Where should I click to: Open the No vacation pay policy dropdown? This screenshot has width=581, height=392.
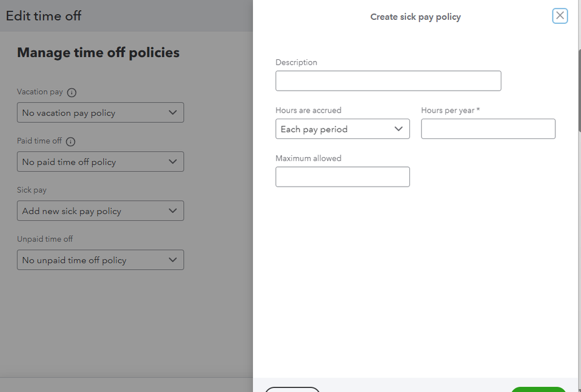pos(87,113)
